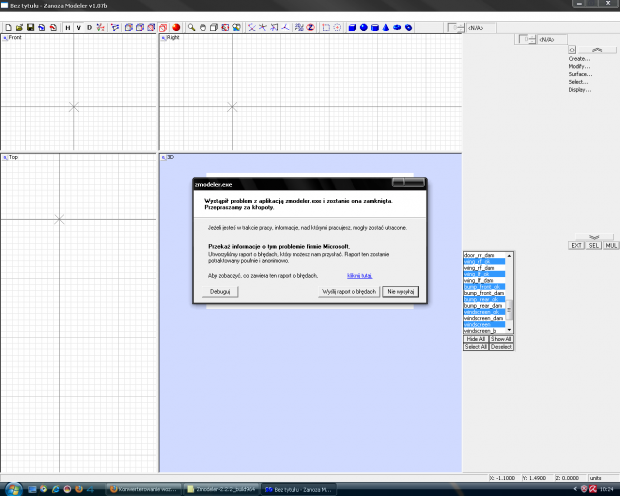The image size is (620, 496).
Task: Switch to Zmodeler-2.2.2 folder taskbar window
Action: [x=221, y=489]
